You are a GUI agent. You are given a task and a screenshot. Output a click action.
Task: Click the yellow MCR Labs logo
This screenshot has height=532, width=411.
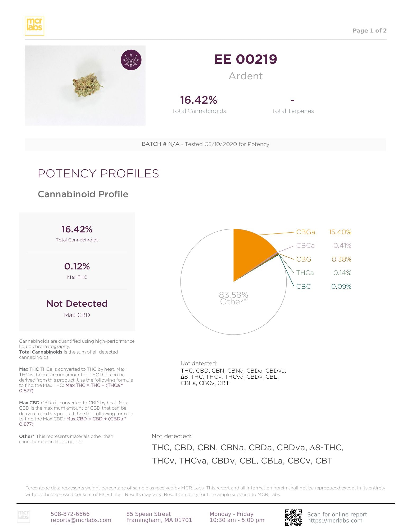34,26
